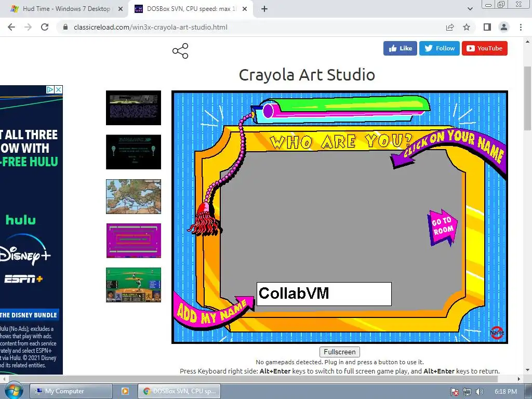532x399 pixels.
Task: Bookmark this page with the star icon
Action: point(467,27)
